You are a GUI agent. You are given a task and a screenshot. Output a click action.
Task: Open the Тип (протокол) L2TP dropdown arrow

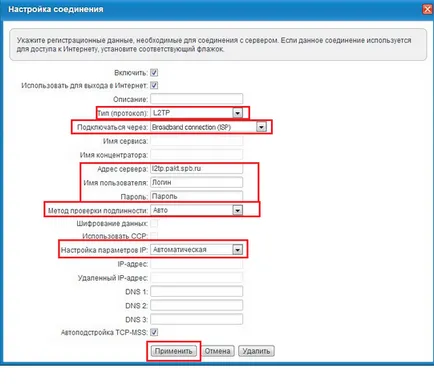(237, 113)
